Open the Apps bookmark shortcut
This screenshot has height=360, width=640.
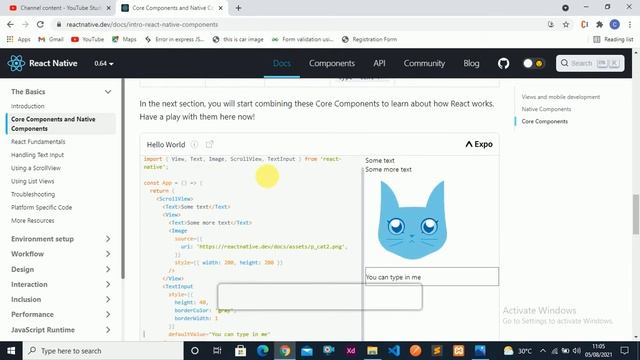pos(18,39)
